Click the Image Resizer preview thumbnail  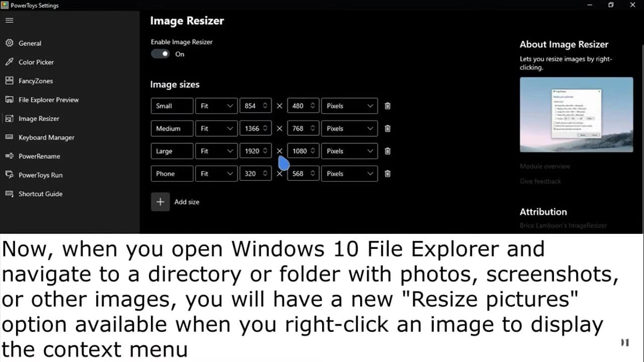pyautogui.click(x=577, y=115)
